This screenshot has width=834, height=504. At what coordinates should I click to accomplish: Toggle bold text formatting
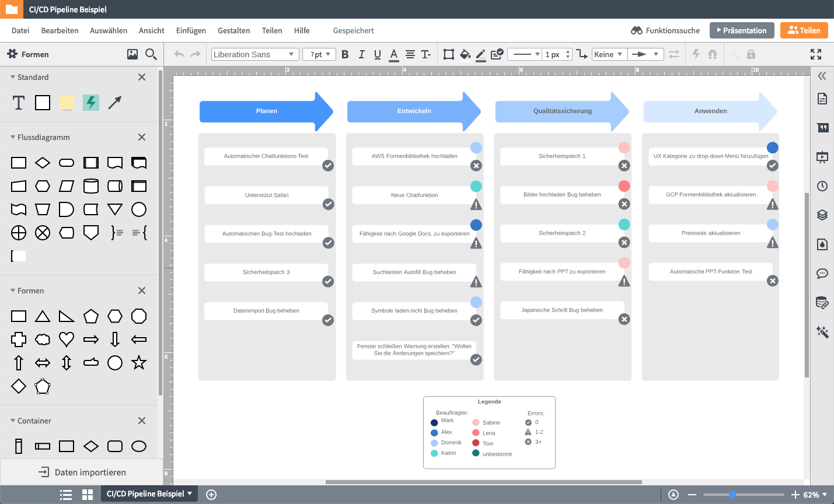click(345, 54)
